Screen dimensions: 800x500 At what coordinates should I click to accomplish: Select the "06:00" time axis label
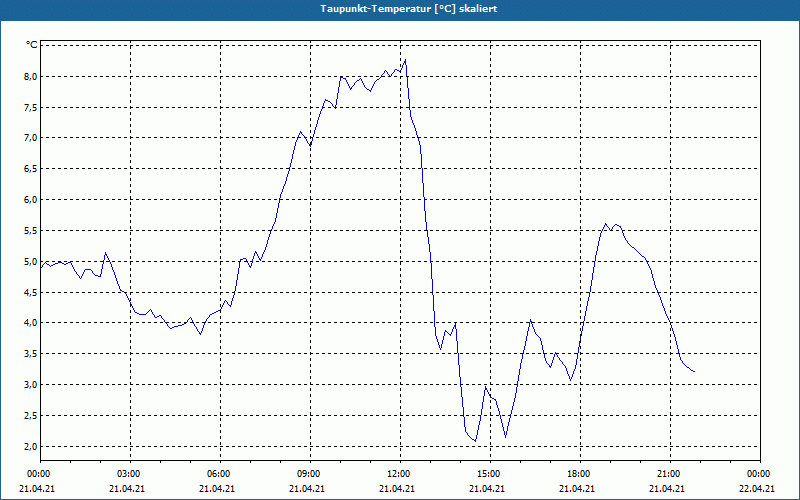point(220,474)
